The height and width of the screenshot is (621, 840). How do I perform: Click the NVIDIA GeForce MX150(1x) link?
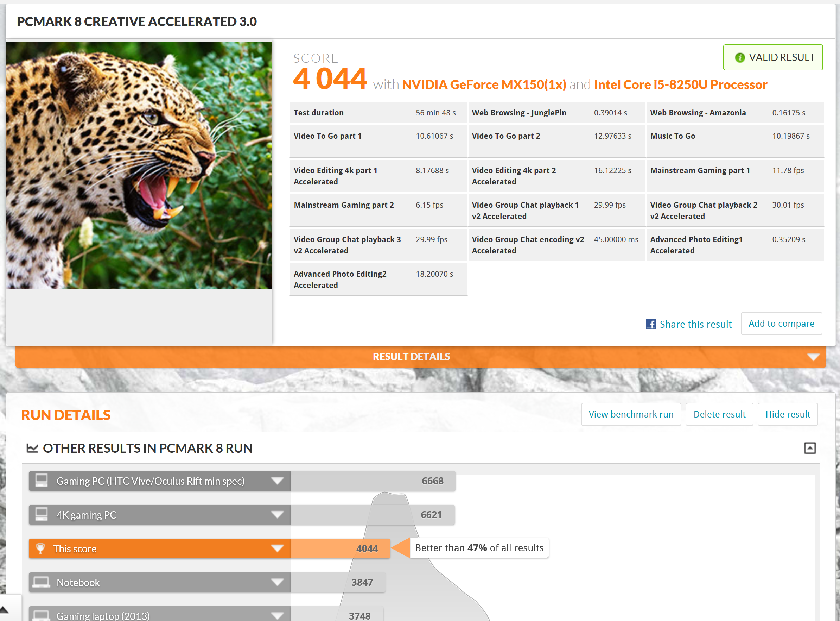click(x=484, y=84)
